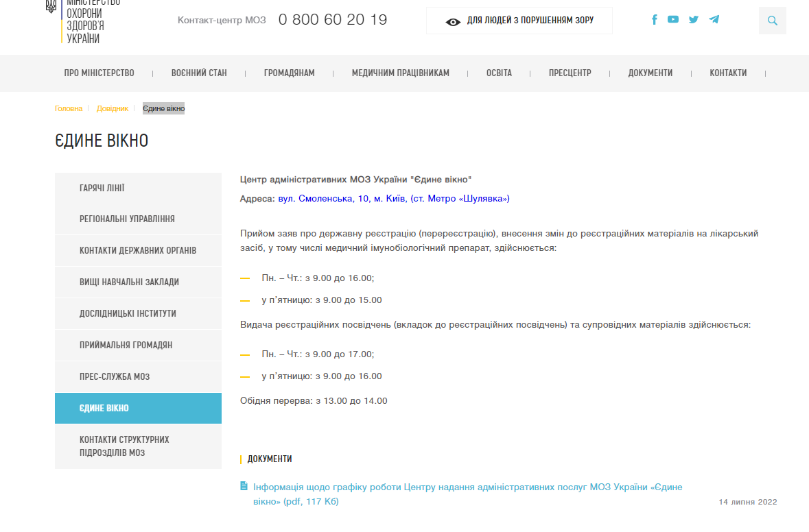809x532 pixels.
Task: Open the YouTube social icon
Action: [672, 19]
